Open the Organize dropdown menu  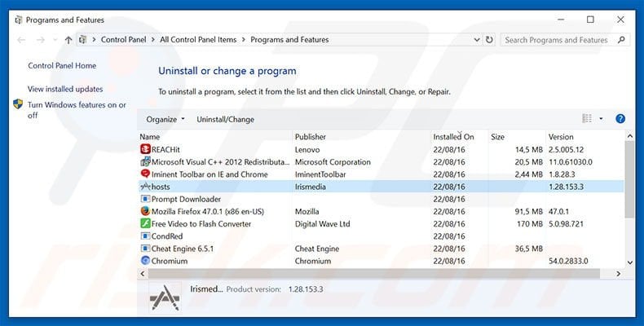coord(165,119)
